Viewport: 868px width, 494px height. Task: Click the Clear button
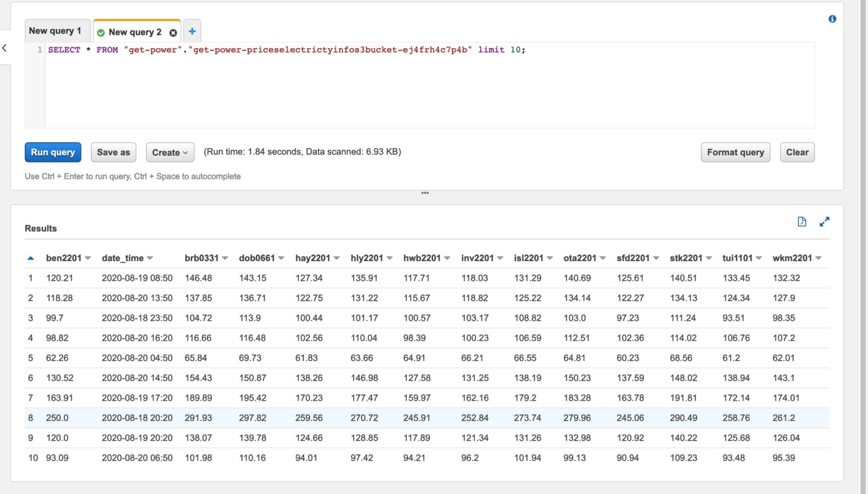click(x=797, y=152)
